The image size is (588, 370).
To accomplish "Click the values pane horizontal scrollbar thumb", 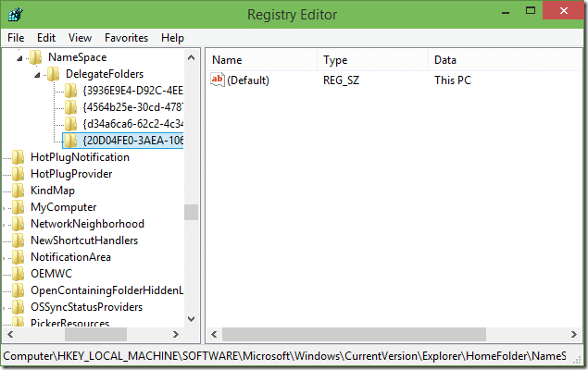I will click(354, 335).
